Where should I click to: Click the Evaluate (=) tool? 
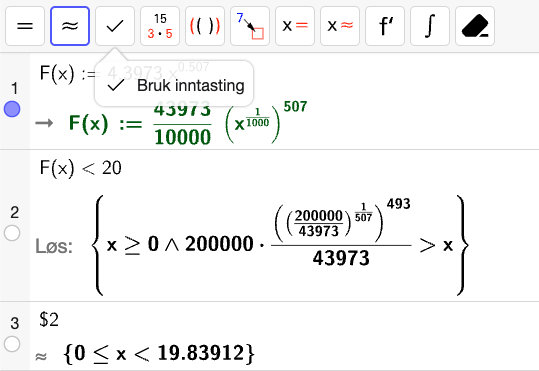pyautogui.click(x=25, y=26)
